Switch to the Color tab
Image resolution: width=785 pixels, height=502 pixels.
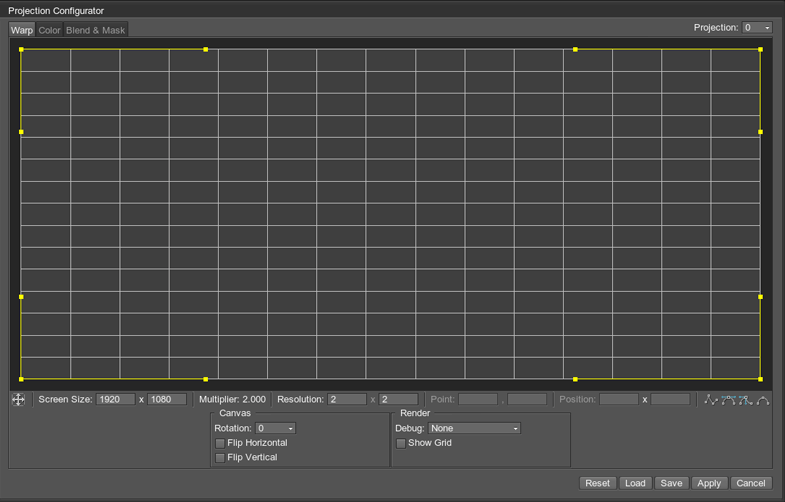point(49,30)
